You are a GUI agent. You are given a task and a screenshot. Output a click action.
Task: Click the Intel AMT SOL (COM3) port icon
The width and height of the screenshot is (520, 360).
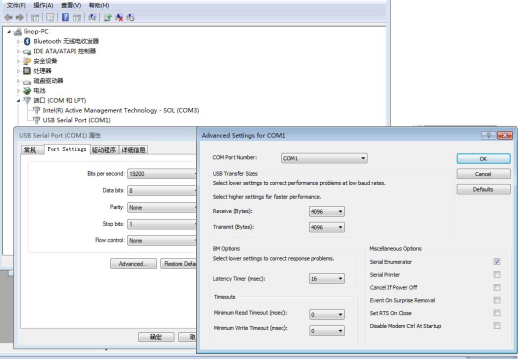click(x=36, y=110)
